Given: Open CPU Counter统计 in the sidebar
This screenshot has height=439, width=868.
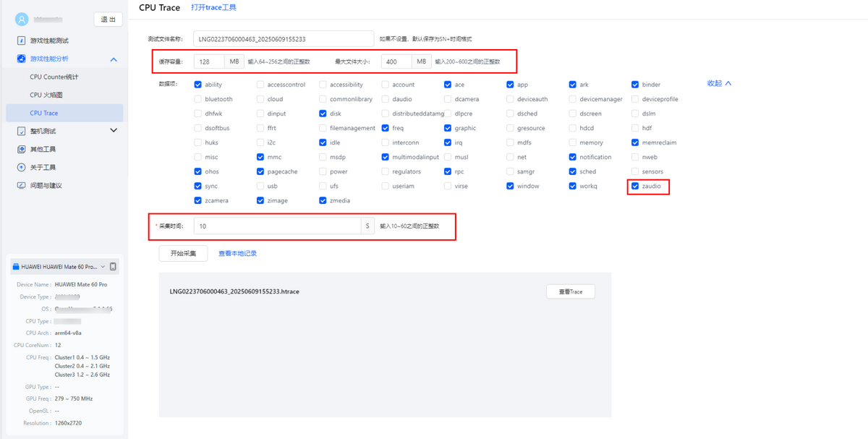Looking at the screenshot, I should pos(54,77).
